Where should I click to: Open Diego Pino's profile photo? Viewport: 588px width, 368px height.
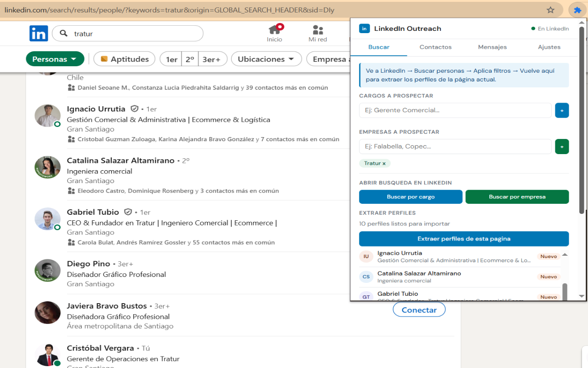coord(48,270)
